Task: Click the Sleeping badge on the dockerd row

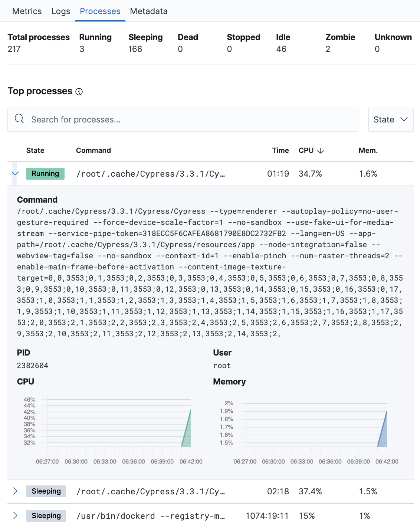Action: (x=46, y=515)
